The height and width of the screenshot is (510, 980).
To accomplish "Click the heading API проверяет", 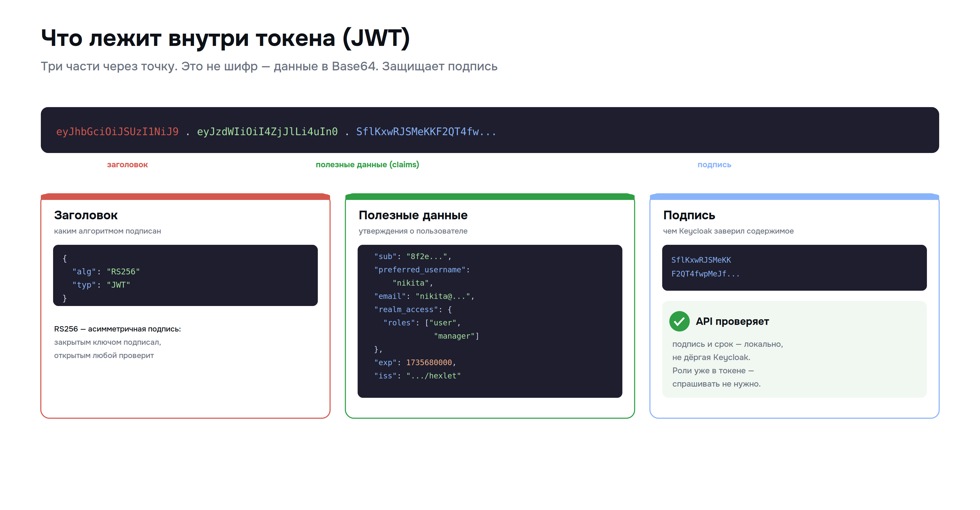I will [732, 322].
